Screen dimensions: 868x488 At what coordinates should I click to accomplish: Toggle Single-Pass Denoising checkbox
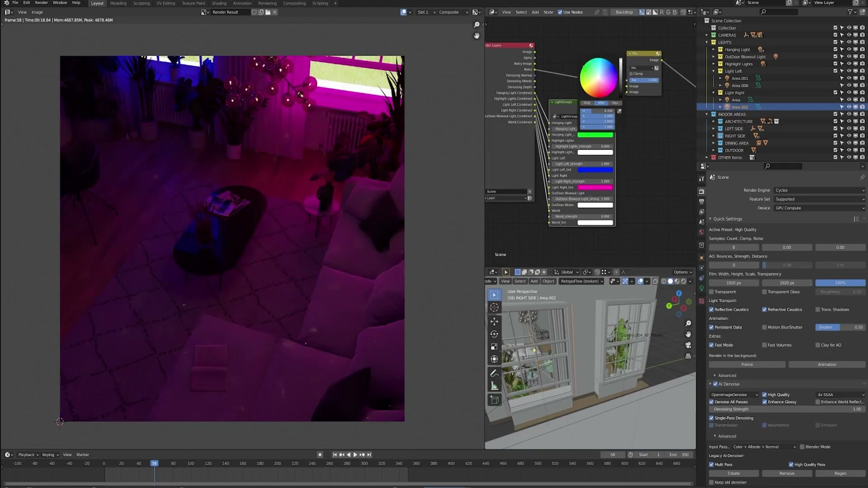(x=711, y=418)
